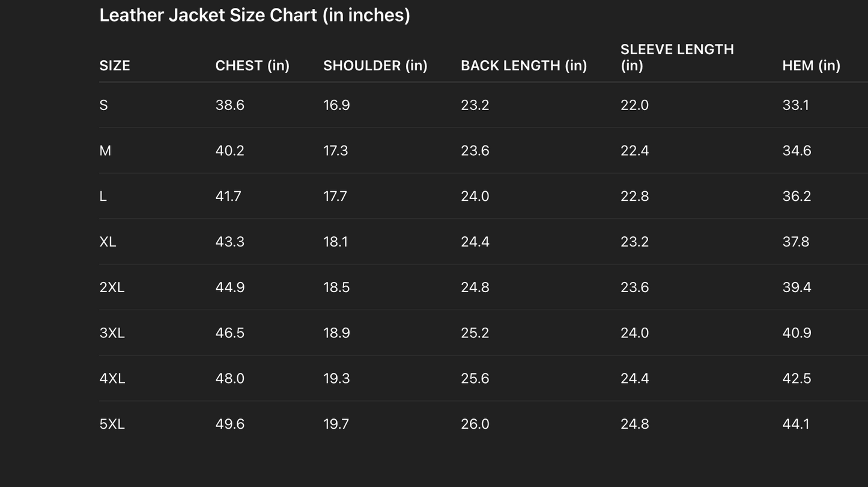Click the SIZE column header
Screen dimensions: 868x487
[x=115, y=66]
